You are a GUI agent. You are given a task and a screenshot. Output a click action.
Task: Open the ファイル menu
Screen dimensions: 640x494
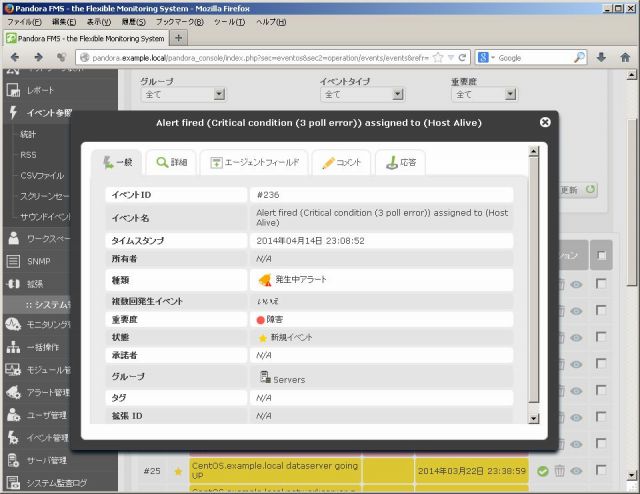pos(24,22)
